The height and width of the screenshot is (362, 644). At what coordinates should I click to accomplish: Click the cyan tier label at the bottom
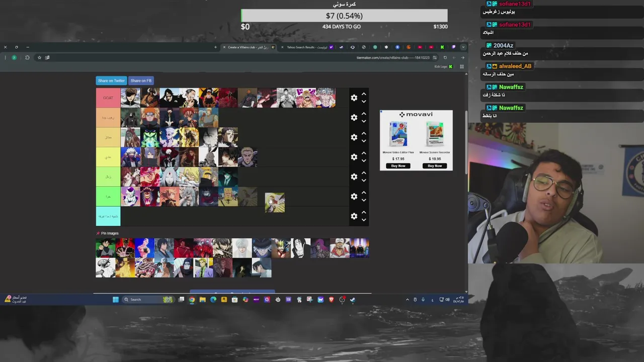coord(108,216)
